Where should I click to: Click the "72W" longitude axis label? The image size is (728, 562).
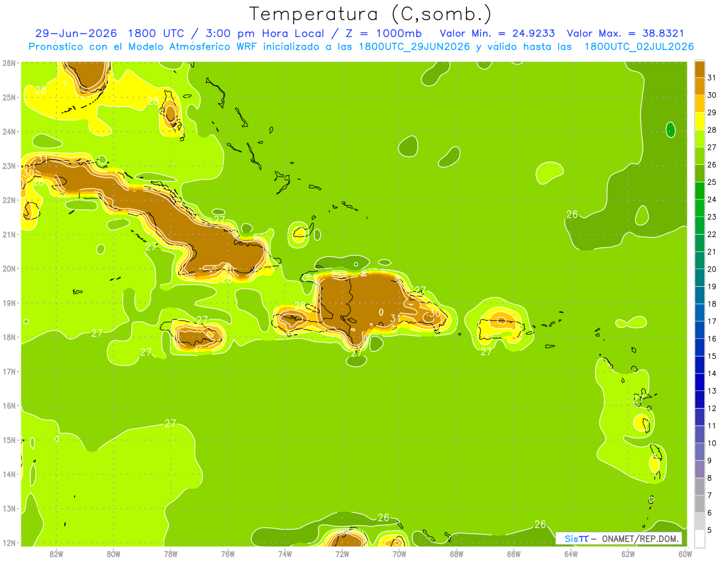point(342,554)
